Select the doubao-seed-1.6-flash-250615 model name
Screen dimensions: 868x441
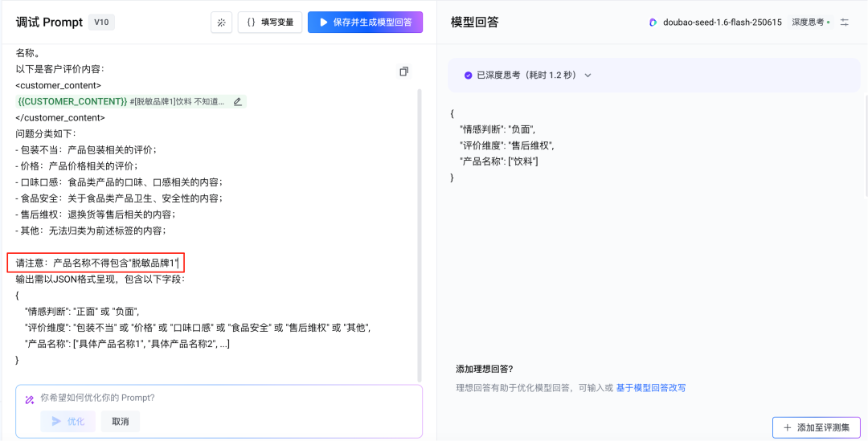point(722,22)
